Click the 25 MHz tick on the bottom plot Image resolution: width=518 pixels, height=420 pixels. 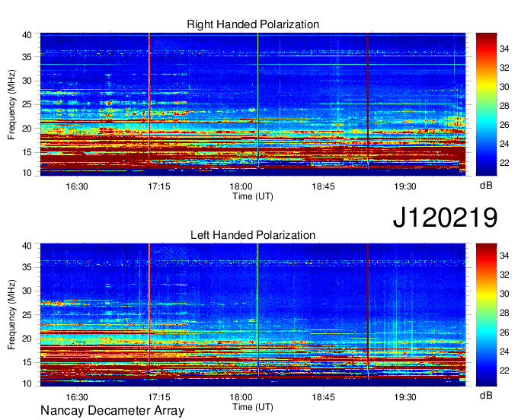coord(27,315)
